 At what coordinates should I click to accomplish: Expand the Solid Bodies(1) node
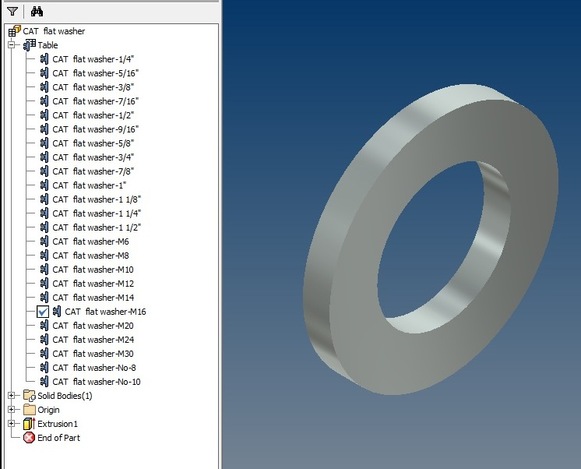tap(11, 396)
